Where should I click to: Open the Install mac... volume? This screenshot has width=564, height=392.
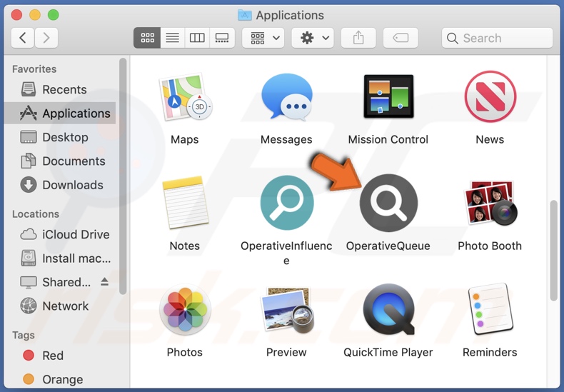(x=60, y=258)
